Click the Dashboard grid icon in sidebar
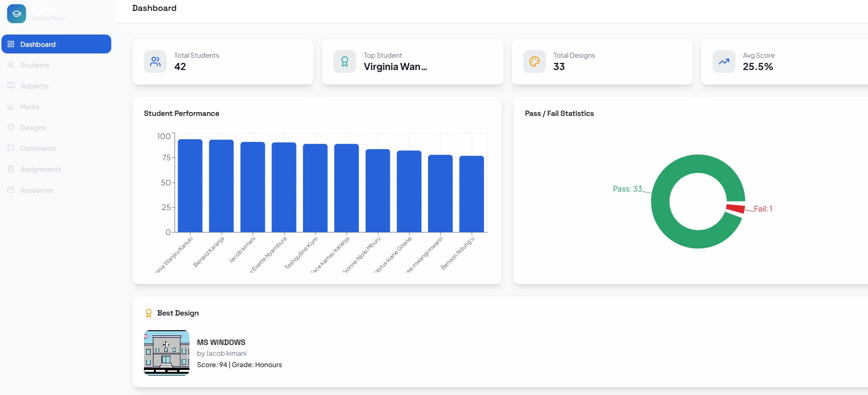 point(11,44)
